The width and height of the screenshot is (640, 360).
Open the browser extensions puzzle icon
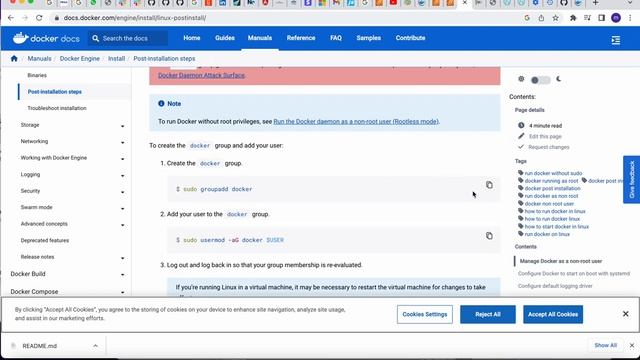pyautogui.click(x=573, y=18)
